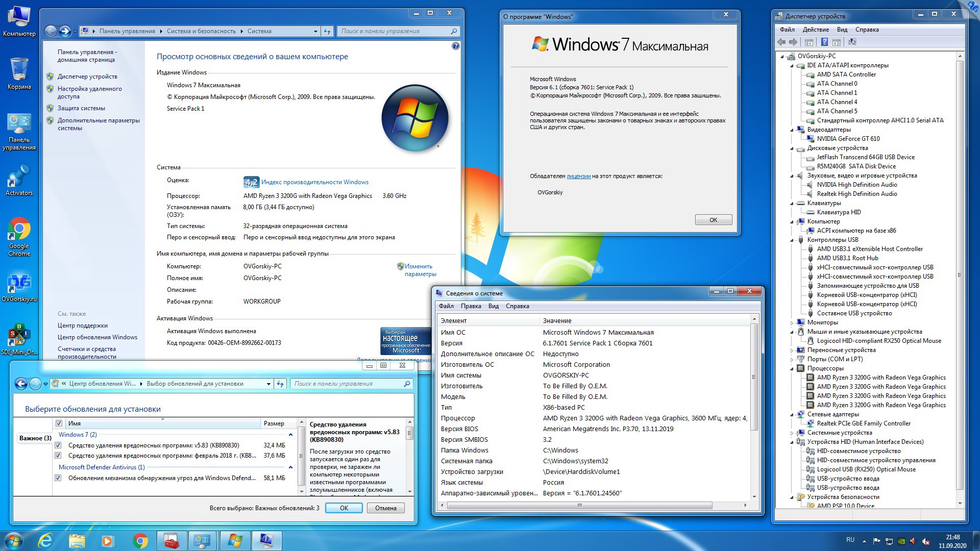This screenshot has width=980, height=551.
Task: Switch to System Information taskbar button
Action: (x=266, y=541)
